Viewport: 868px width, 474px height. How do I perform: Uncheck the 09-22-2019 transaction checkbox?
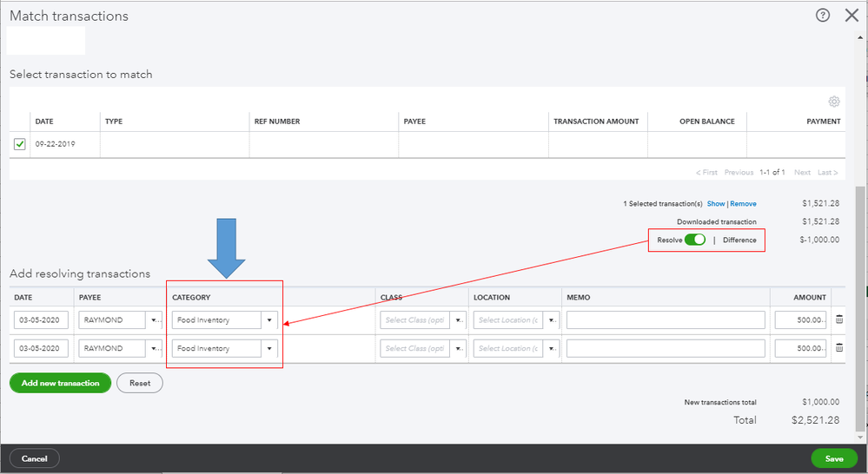19,144
